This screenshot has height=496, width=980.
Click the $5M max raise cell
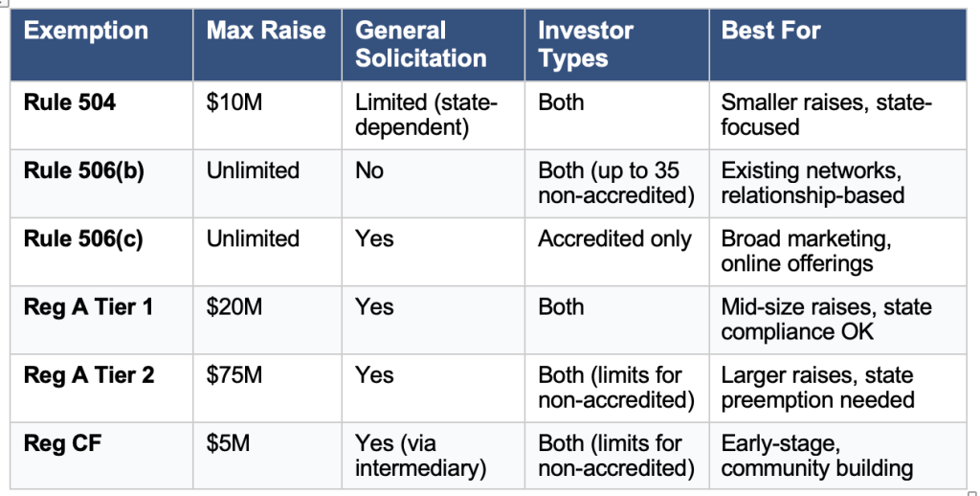[228, 443]
